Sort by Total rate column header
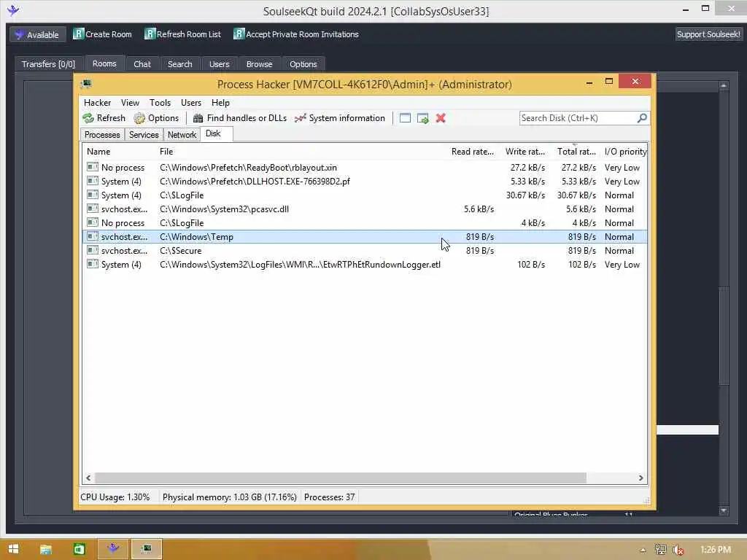This screenshot has width=747, height=560. pos(576,152)
